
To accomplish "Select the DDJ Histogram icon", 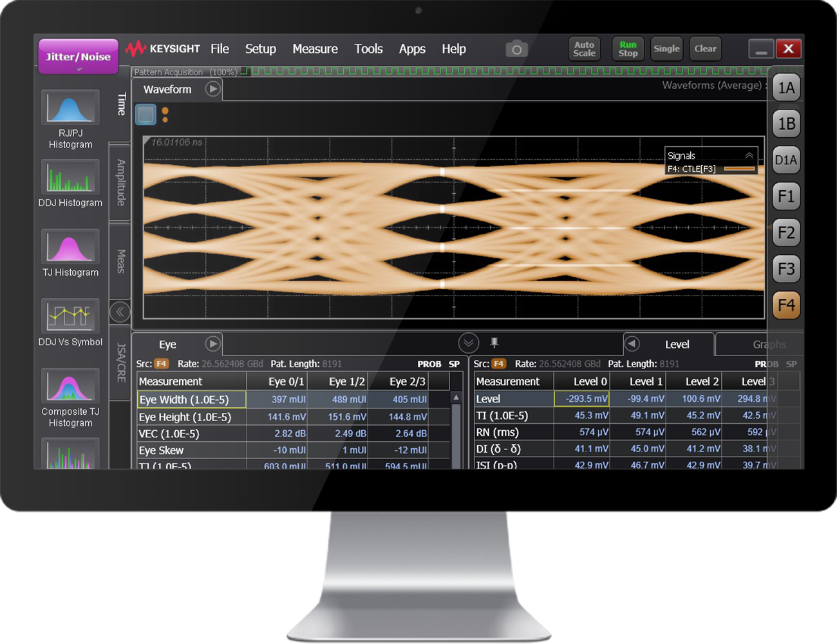I will click(x=70, y=177).
